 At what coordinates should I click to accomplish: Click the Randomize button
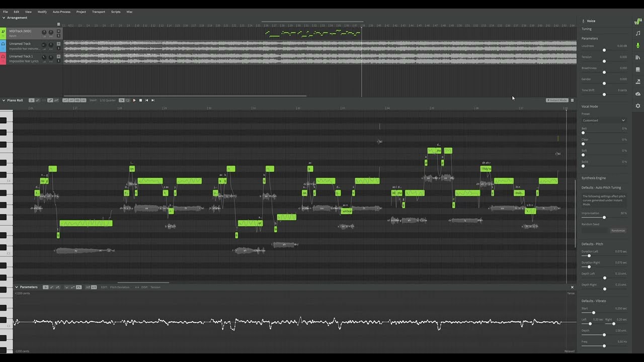[618, 230]
